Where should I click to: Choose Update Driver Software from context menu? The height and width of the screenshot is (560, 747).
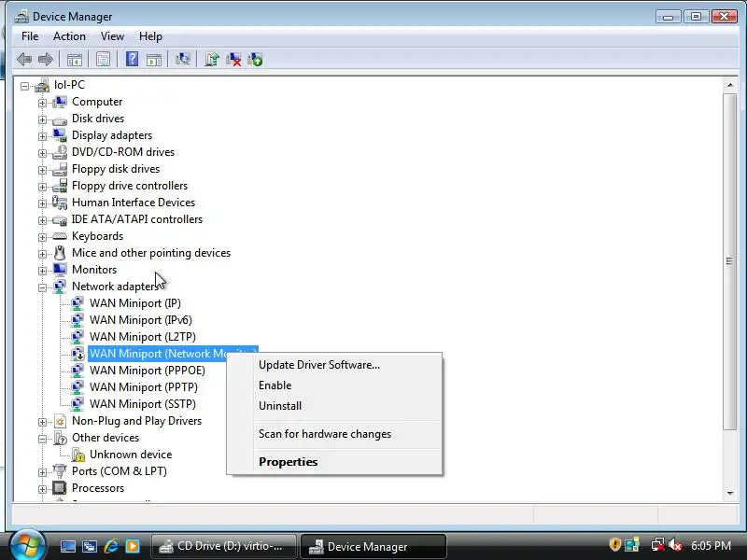pos(334,365)
